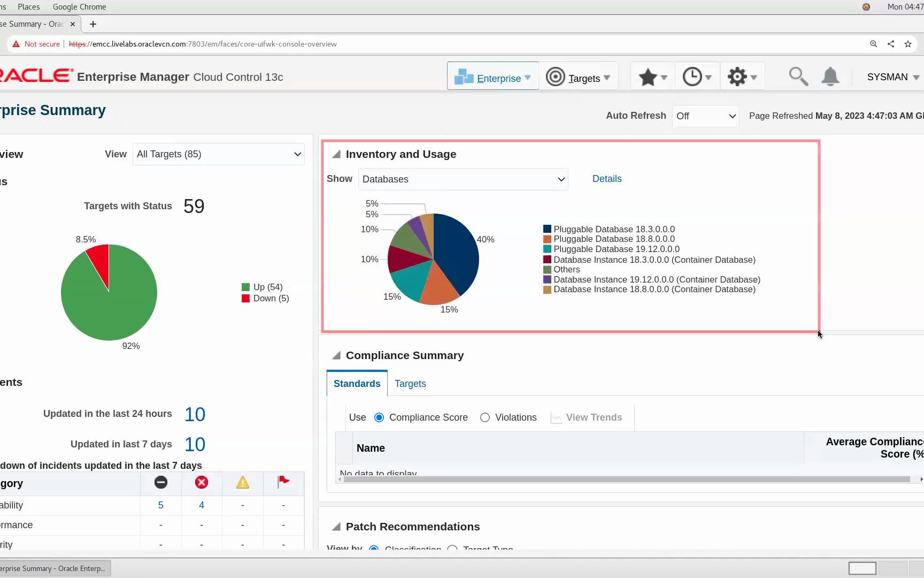Click Google Chrome in the top panel
Screen dimensions: 924x578
[79, 7]
